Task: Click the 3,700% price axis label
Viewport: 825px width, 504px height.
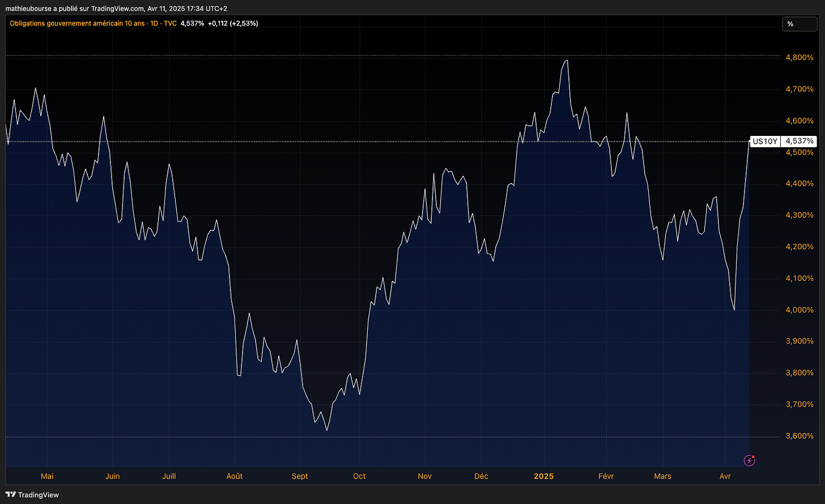Action: pyautogui.click(x=799, y=404)
